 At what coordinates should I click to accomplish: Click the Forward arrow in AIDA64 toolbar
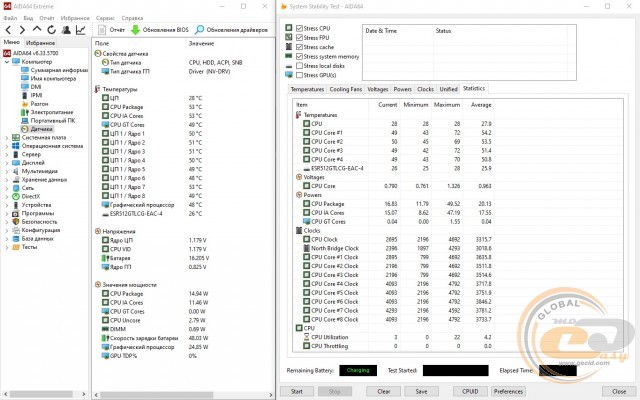tap(22, 30)
